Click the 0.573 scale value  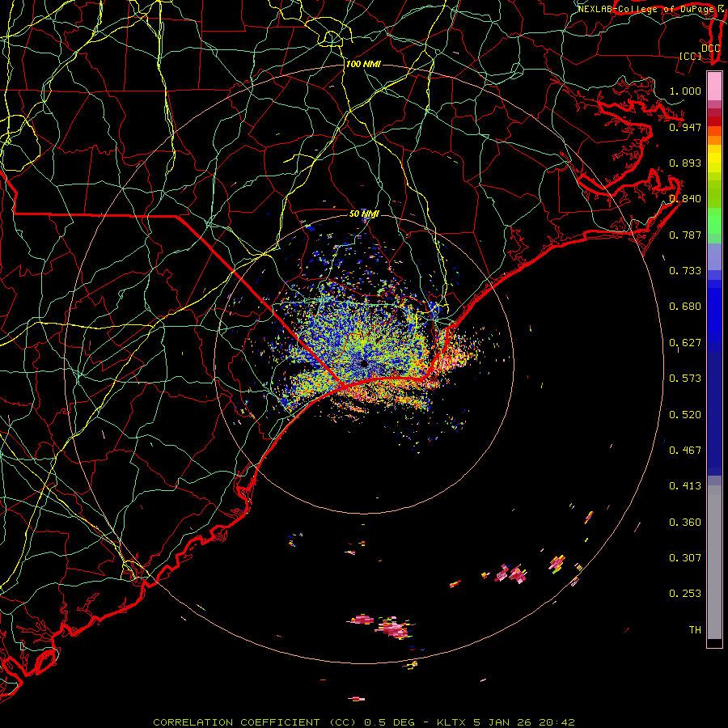(x=685, y=379)
